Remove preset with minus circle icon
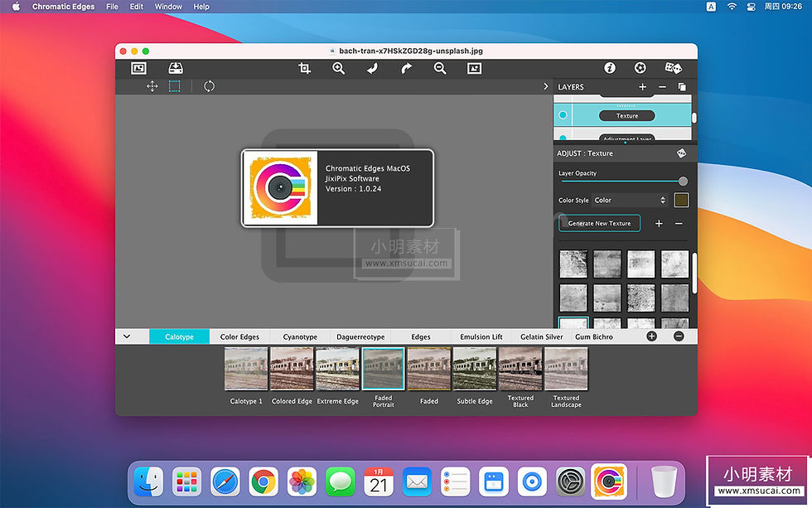The width and height of the screenshot is (812, 508). (679, 336)
